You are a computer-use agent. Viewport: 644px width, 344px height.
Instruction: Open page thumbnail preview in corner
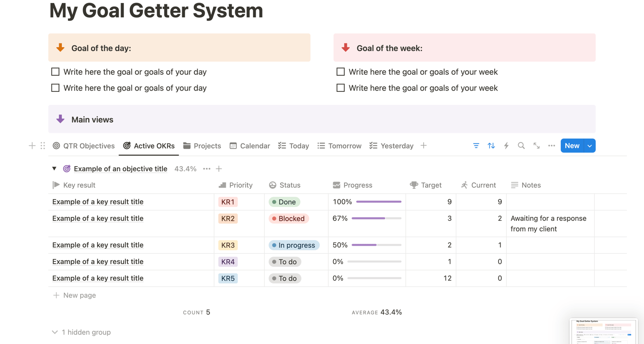[603, 331]
